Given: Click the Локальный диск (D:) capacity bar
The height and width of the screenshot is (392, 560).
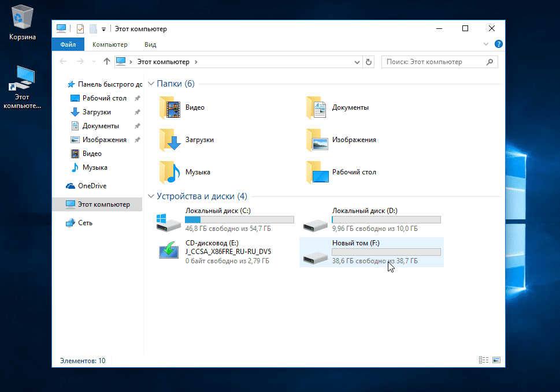Looking at the screenshot, I should coord(386,220).
